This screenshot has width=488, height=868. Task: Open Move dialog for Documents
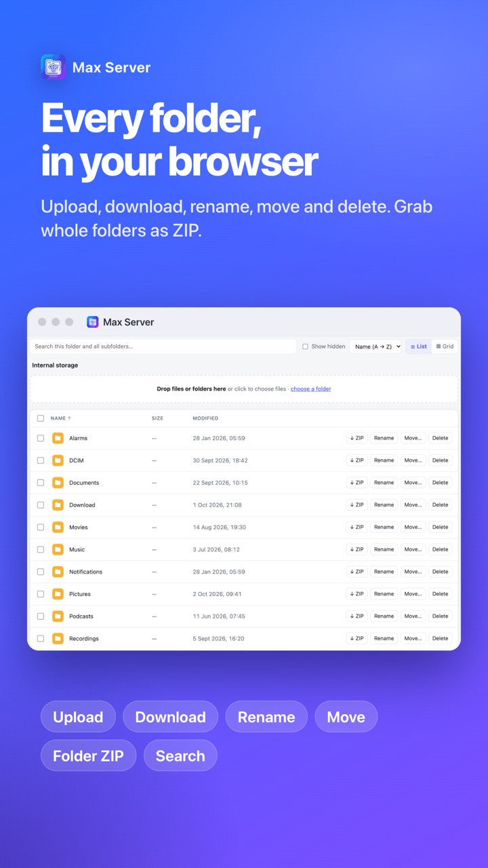[413, 483]
